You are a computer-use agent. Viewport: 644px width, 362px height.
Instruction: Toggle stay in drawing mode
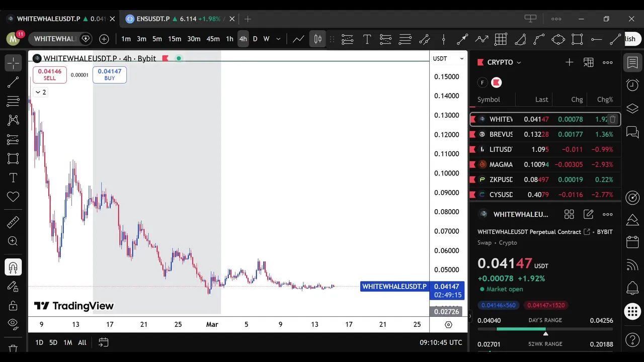[x=13, y=286]
